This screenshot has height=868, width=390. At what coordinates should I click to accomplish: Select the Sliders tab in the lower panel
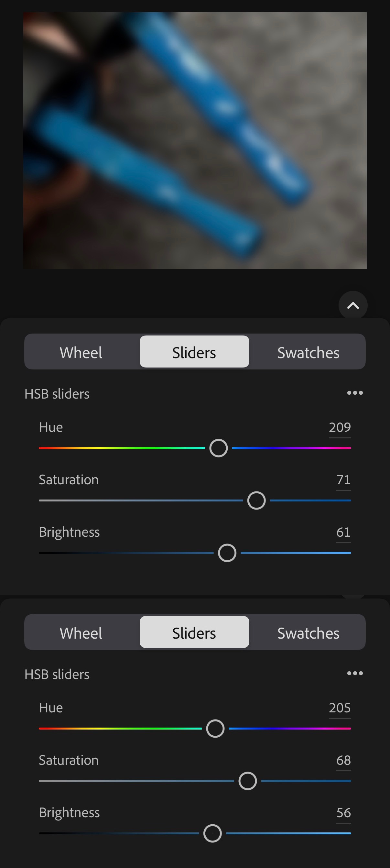(x=194, y=632)
